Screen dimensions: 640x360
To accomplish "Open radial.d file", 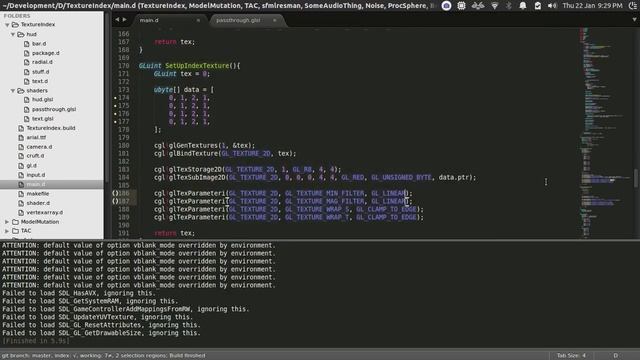I will [x=42, y=62].
